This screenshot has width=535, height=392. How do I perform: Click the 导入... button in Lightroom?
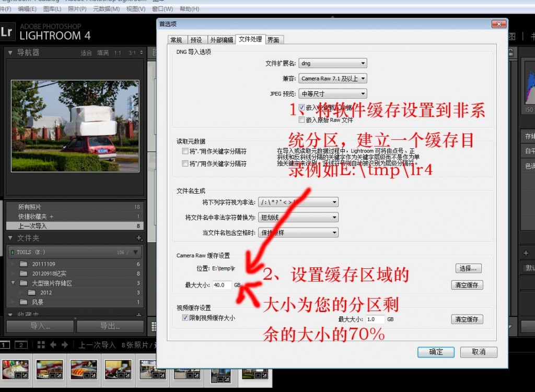pyautogui.click(x=40, y=326)
